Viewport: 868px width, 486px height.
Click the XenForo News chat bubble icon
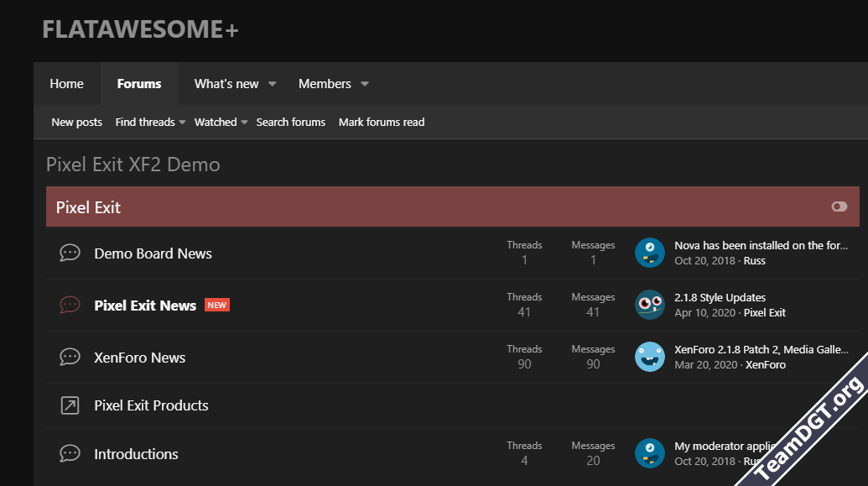70,358
